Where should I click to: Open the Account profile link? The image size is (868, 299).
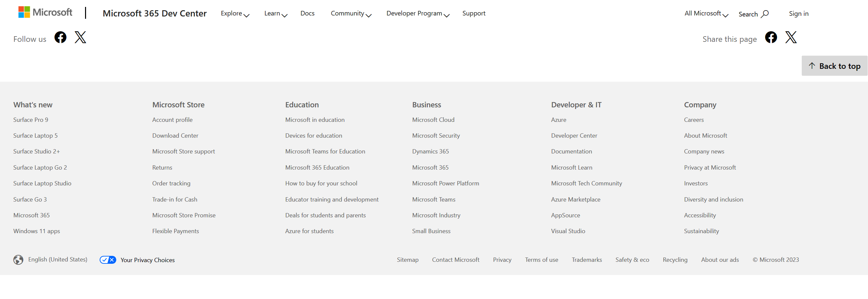(172, 120)
